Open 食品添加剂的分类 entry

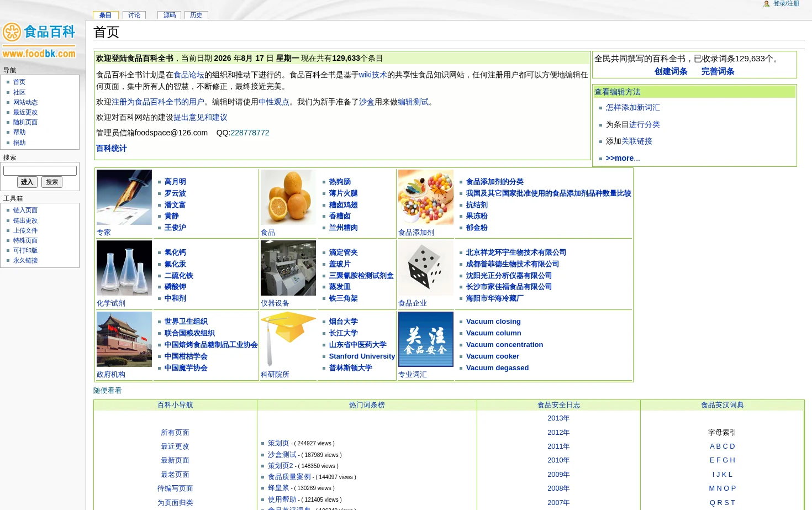pos(495,181)
